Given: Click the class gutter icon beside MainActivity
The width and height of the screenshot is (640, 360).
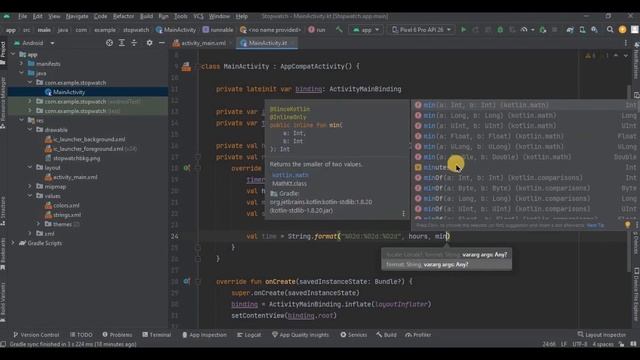Looking at the screenshot, I should tap(186, 67).
